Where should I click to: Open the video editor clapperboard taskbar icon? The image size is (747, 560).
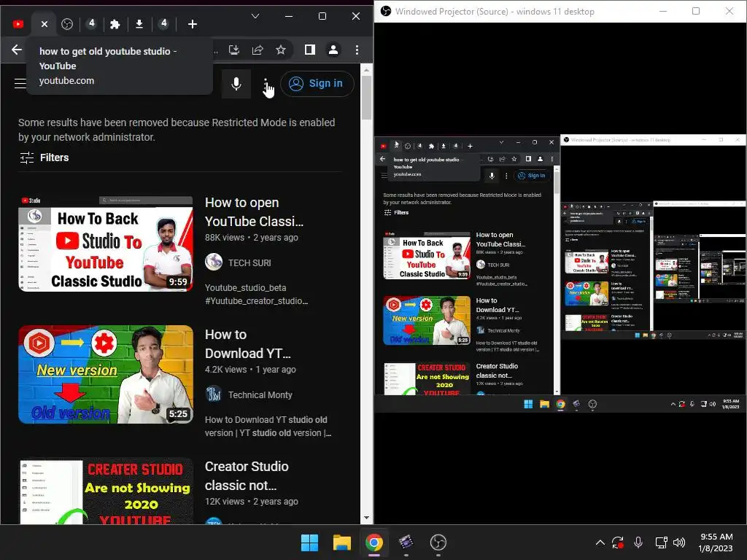point(406,542)
